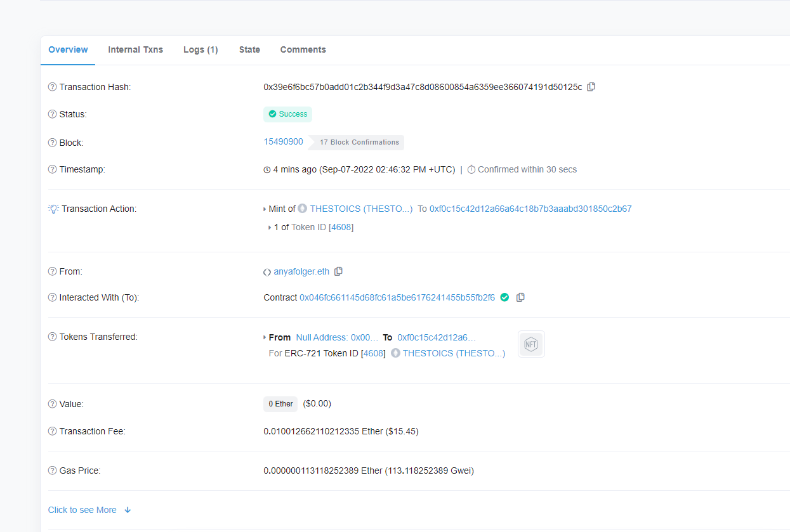Open the Logs (1) tab
This screenshot has width=790, height=532.
tap(201, 49)
